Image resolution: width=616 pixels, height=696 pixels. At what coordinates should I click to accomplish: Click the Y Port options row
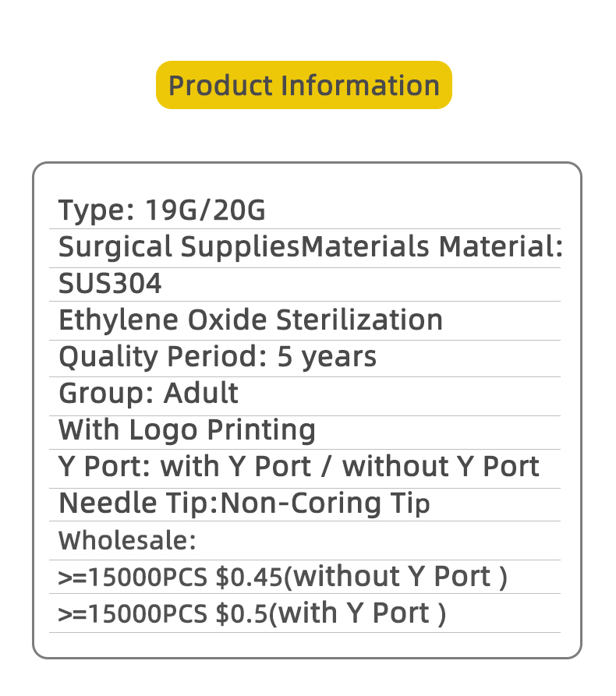(299, 466)
